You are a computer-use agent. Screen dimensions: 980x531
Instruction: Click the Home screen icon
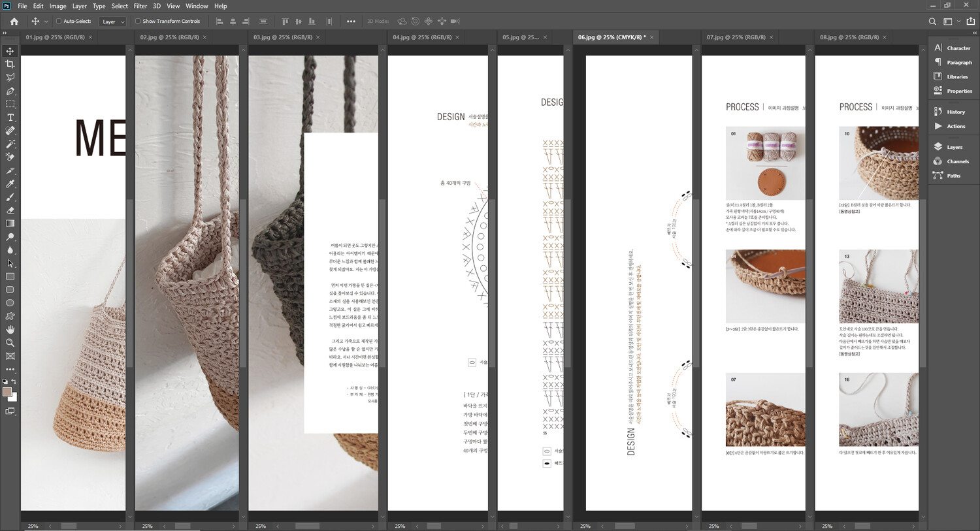[x=14, y=22]
